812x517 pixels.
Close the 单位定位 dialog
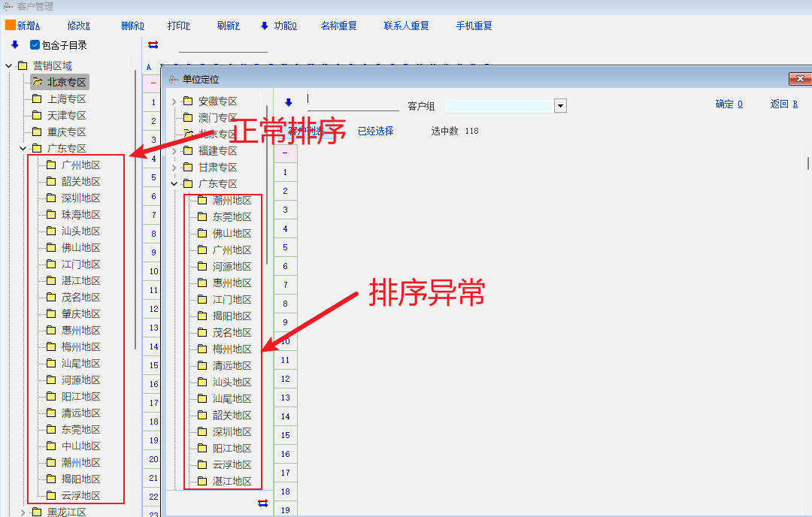(x=799, y=79)
